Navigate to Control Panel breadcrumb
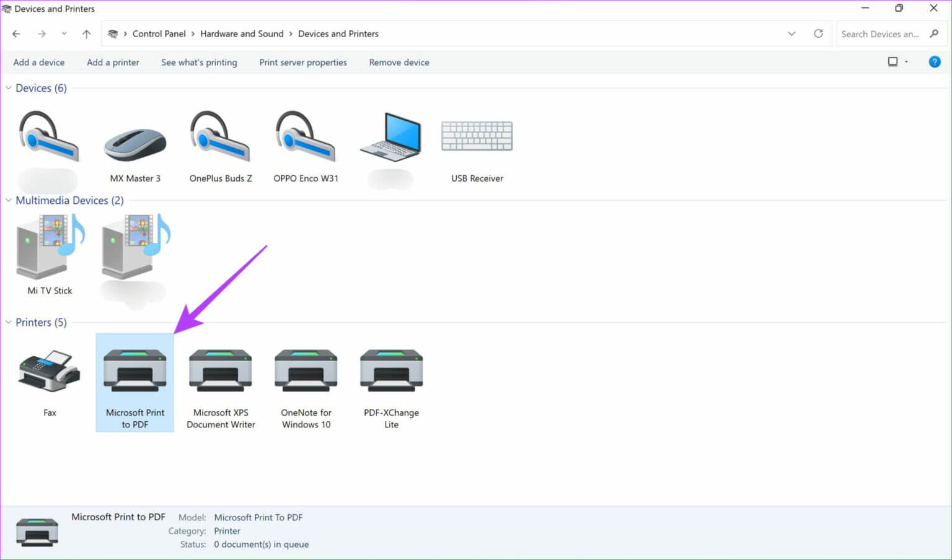This screenshot has height=560, width=952. 159,33
